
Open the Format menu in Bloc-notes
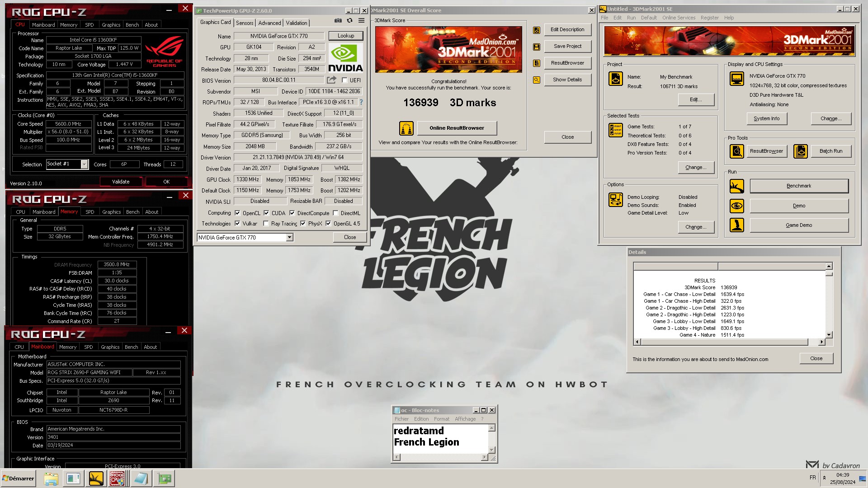[x=441, y=419]
